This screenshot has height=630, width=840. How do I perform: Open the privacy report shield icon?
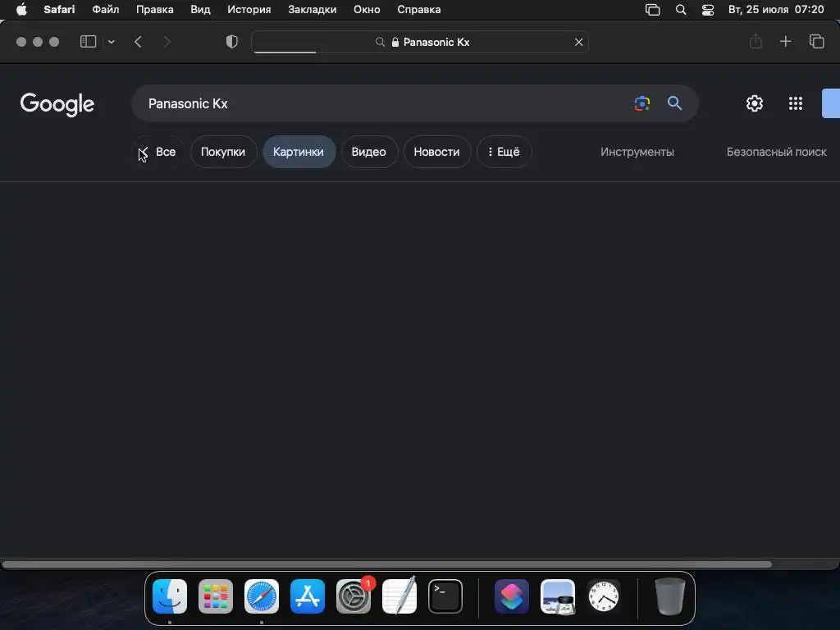(232, 42)
